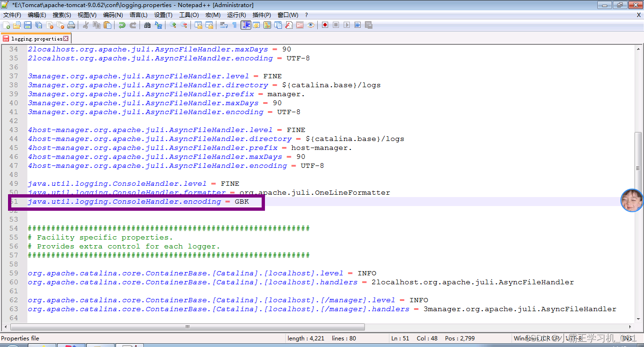Image resolution: width=644 pixels, height=347 pixels.
Task: Click the Copy toolbar icon
Action: pos(96,25)
